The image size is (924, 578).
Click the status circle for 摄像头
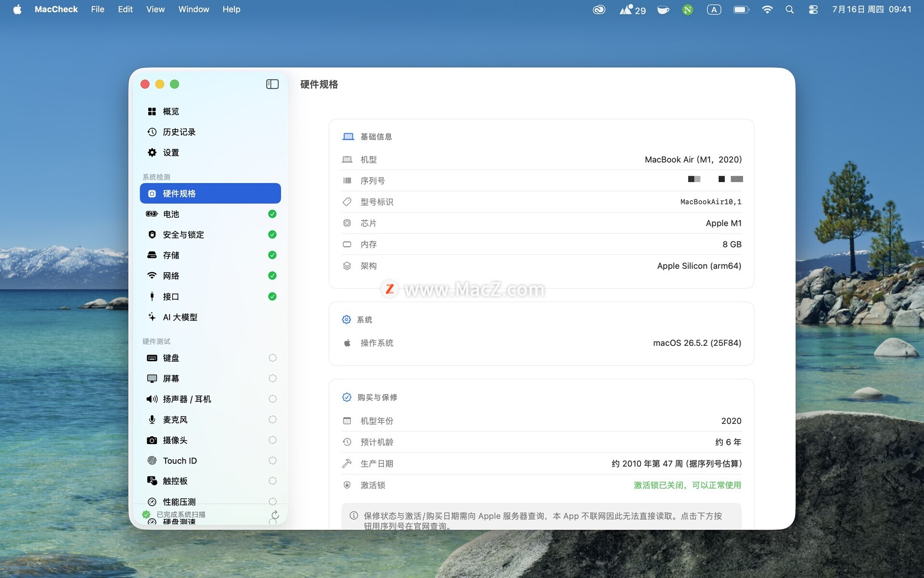point(272,440)
